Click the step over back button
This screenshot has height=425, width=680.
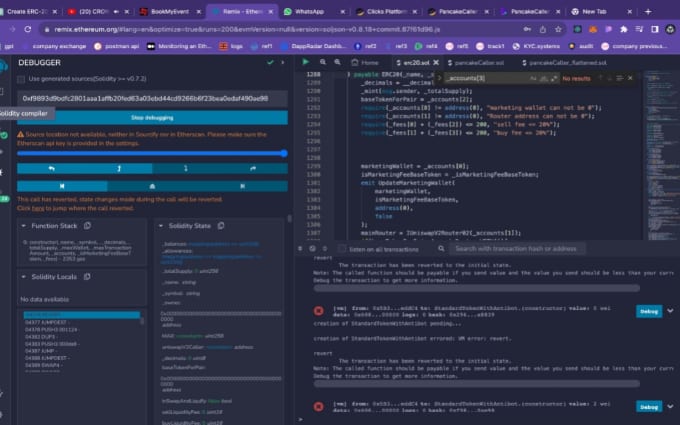click(x=51, y=168)
